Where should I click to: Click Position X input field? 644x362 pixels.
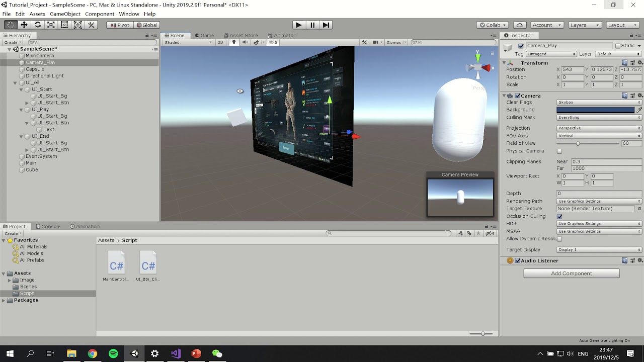573,69
